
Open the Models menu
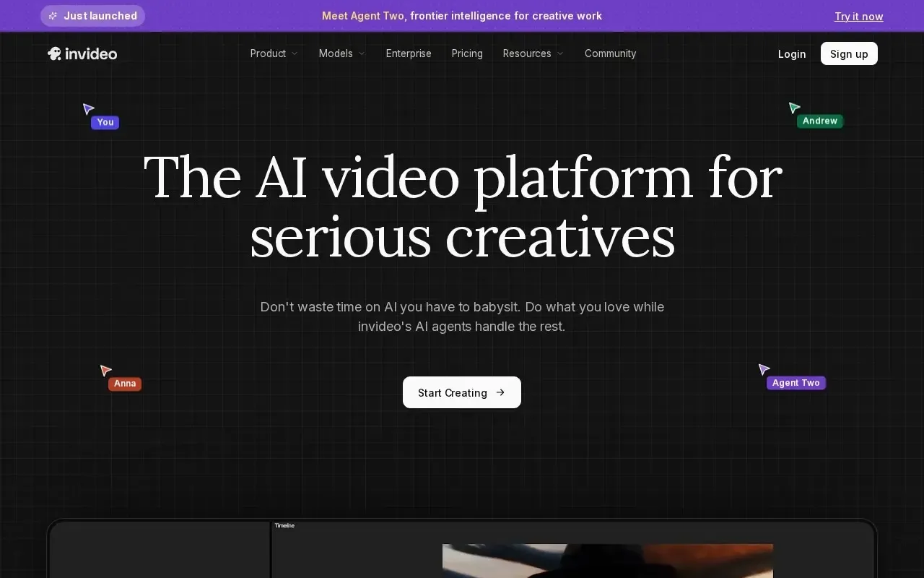tap(342, 53)
